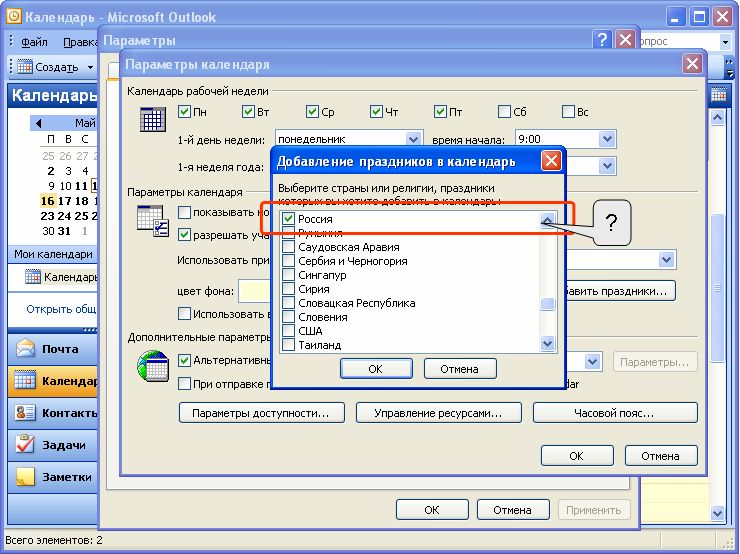Select Календарь item under Мои календари
The width and height of the screenshot is (740, 554).
coord(61,277)
